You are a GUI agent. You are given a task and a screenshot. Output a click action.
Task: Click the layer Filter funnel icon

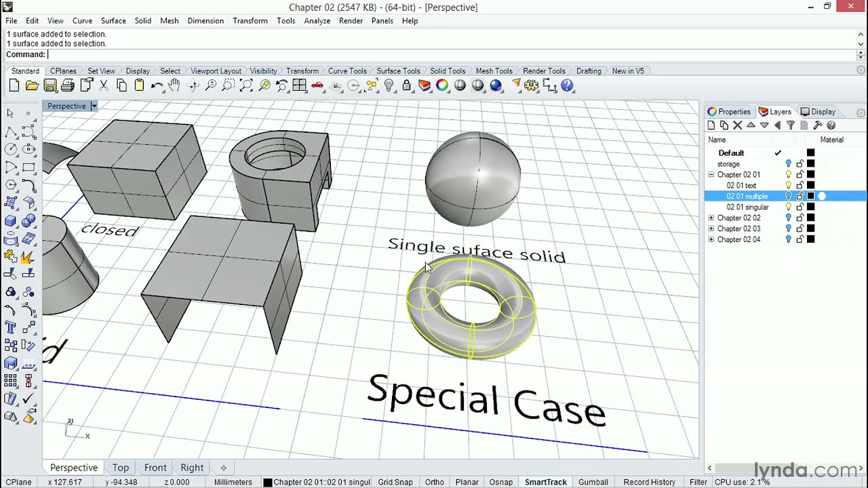click(791, 125)
